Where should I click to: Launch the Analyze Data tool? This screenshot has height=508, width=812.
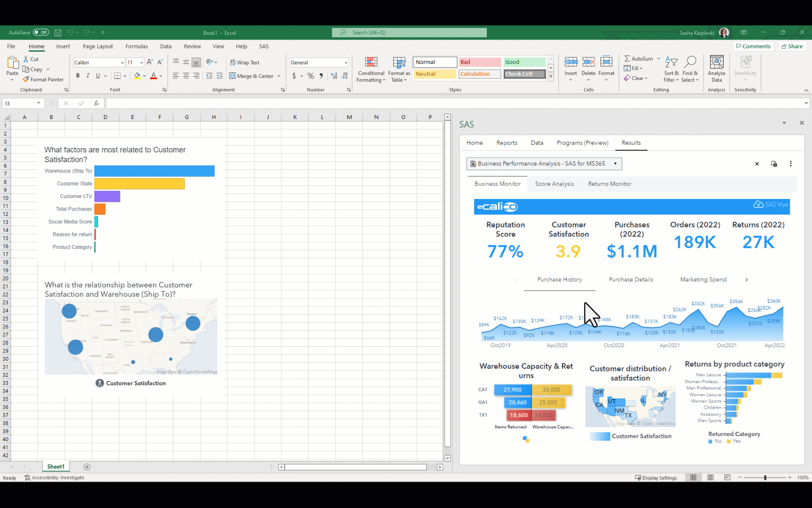click(x=716, y=68)
